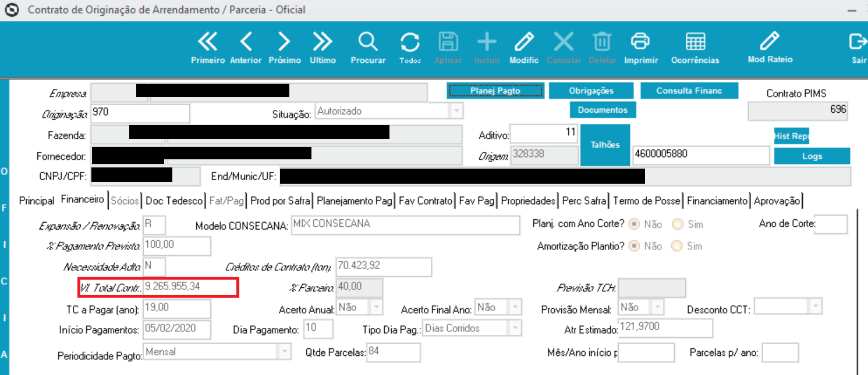Click the Modific pencil icon
The image size is (868, 375).
pyautogui.click(x=524, y=42)
